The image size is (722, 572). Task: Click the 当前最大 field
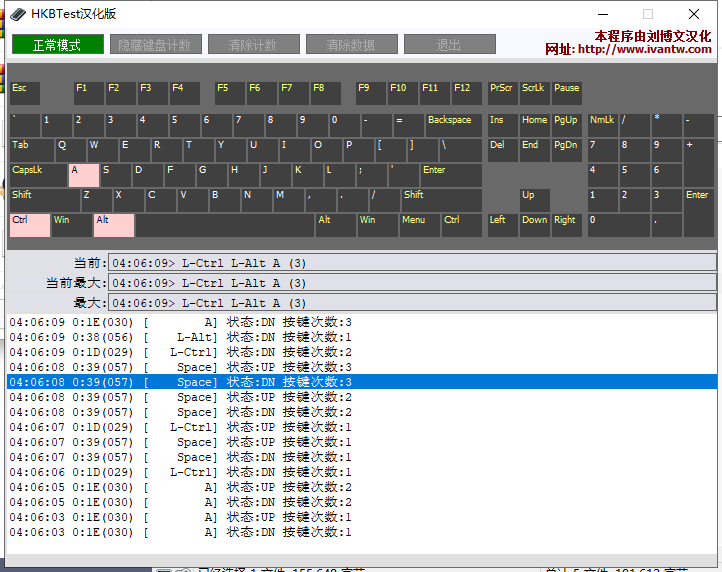[x=412, y=283]
